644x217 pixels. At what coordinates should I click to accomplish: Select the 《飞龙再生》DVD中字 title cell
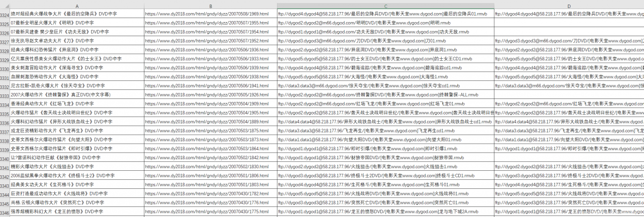tap(76, 131)
